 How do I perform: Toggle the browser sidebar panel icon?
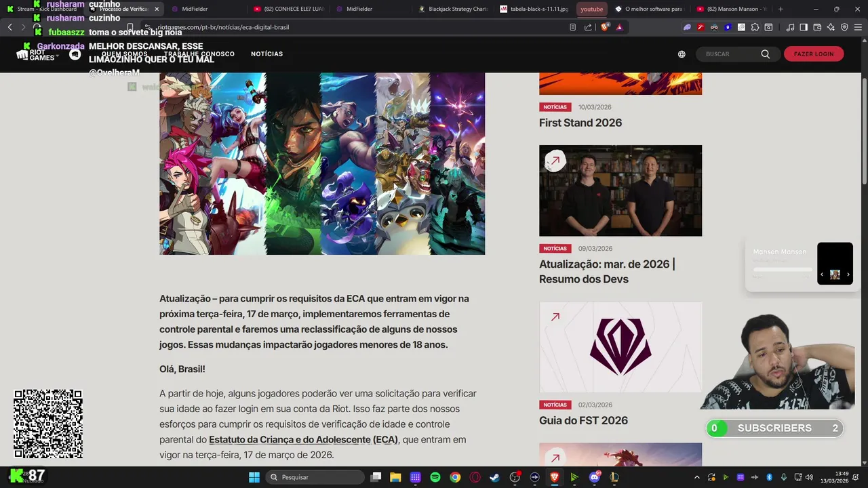click(804, 27)
